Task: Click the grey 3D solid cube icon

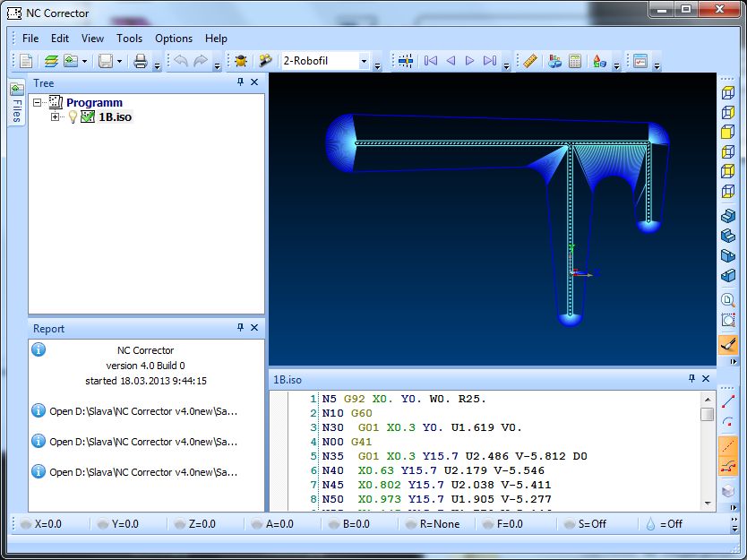Action: pos(728,490)
